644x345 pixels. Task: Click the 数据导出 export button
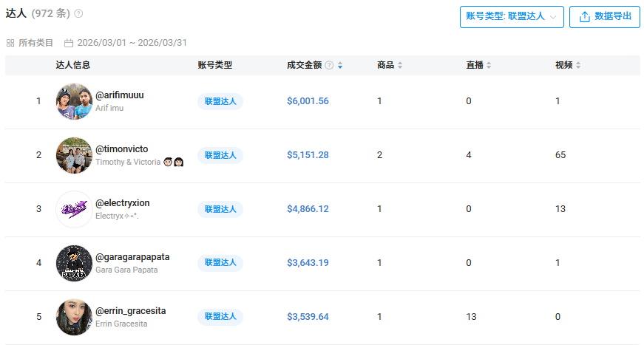(604, 16)
